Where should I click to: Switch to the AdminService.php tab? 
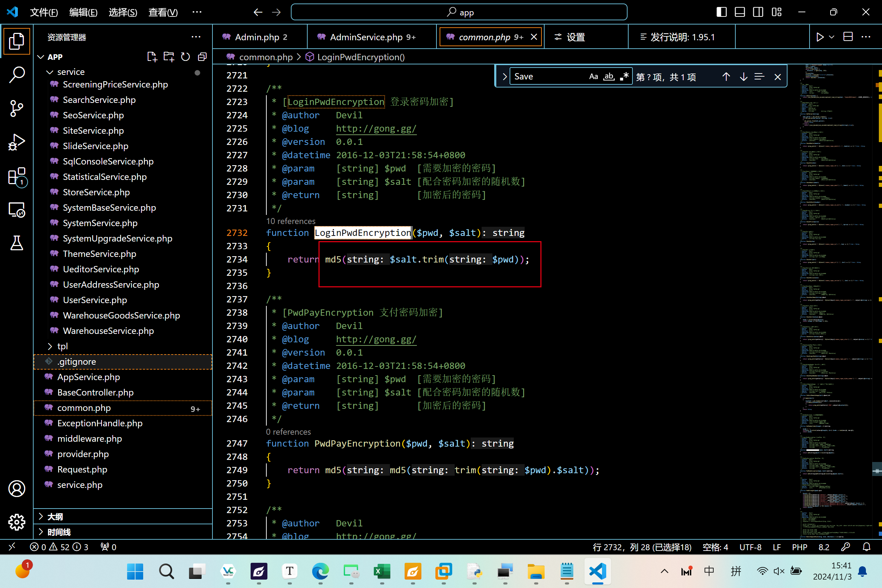pyautogui.click(x=372, y=37)
